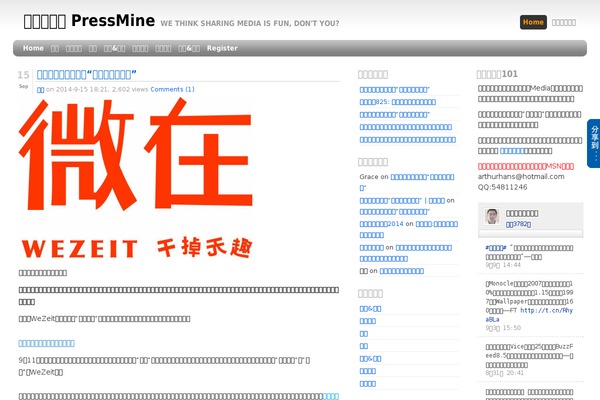Open the blue share side tab
The image size is (600, 400).
pyautogui.click(x=593, y=144)
